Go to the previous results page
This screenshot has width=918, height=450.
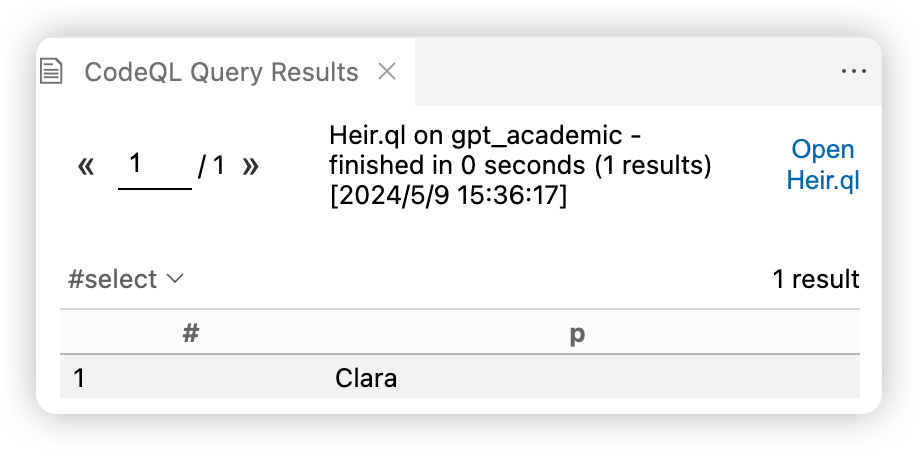pyautogui.click(x=86, y=166)
